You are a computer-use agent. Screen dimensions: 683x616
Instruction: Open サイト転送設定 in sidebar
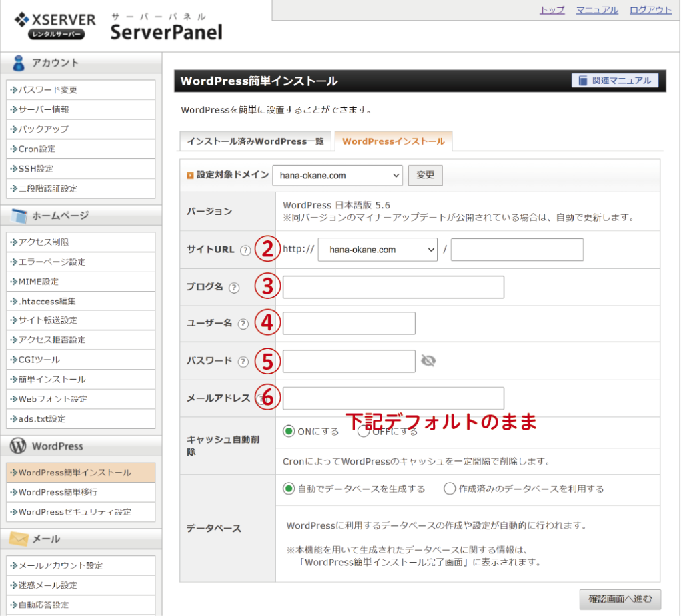(81, 320)
